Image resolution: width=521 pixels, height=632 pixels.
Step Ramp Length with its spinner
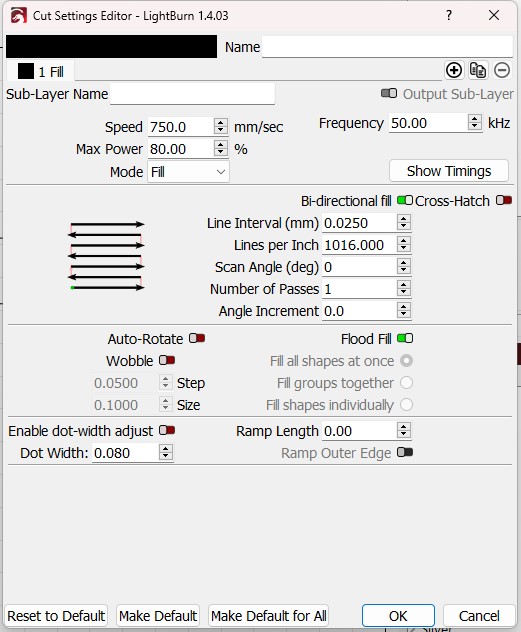click(404, 430)
